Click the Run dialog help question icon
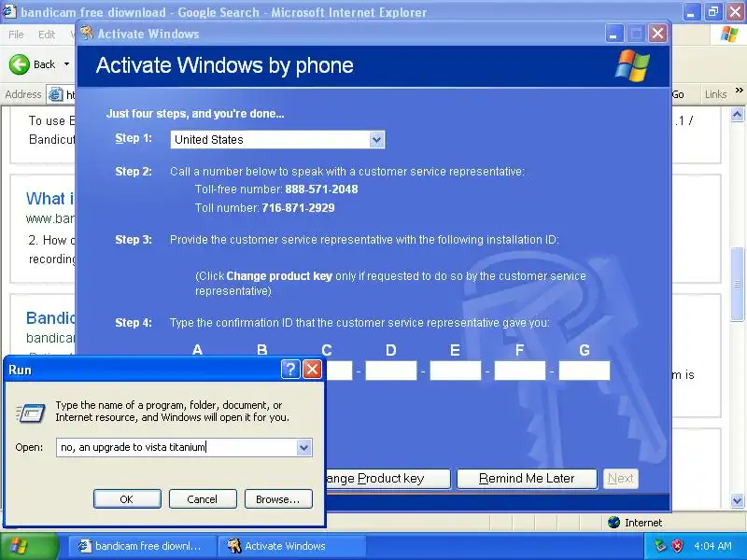The height and width of the screenshot is (560, 747). pyautogui.click(x=290, y=369)
